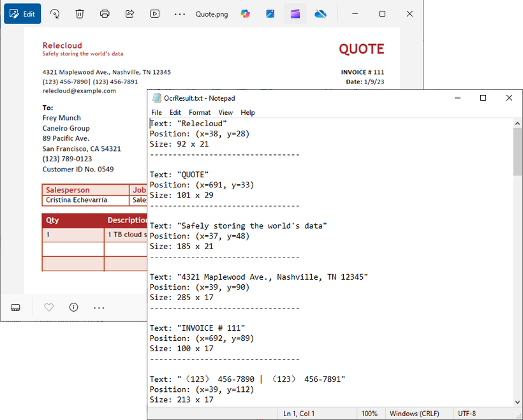Rotate the image with the rotate icon

point(55,13)
